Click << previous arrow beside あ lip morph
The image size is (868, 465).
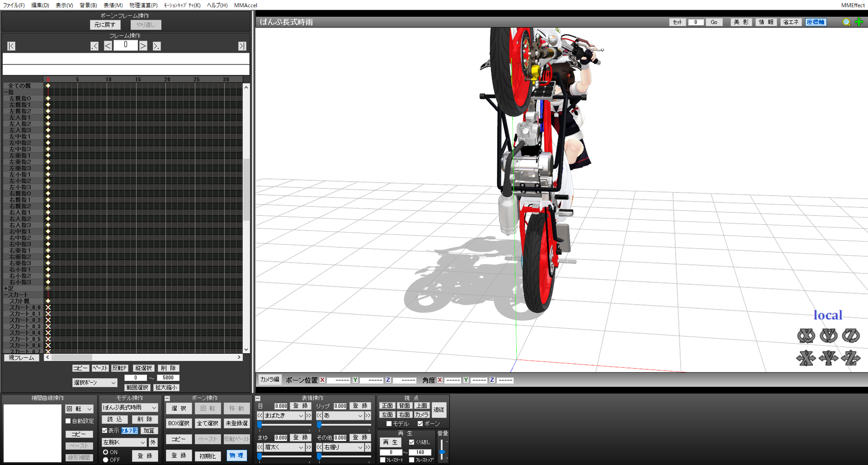(x=319, y=416)
